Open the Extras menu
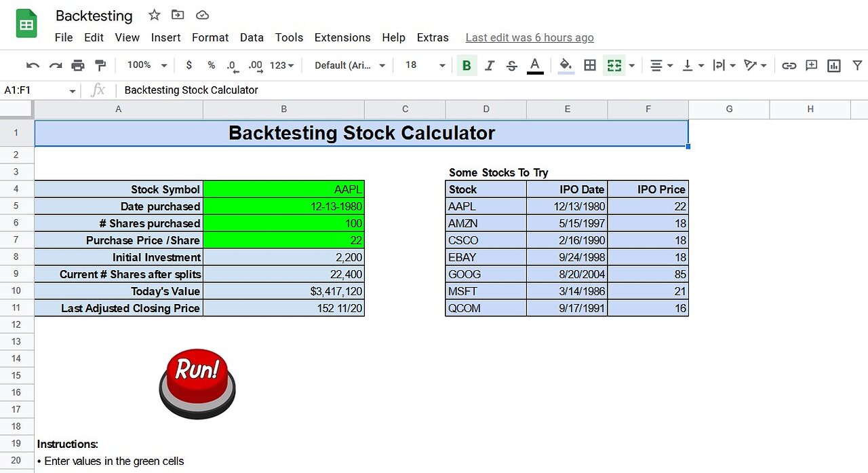The height and width of the screenshot is (473, 868). (x=433, y=37)
